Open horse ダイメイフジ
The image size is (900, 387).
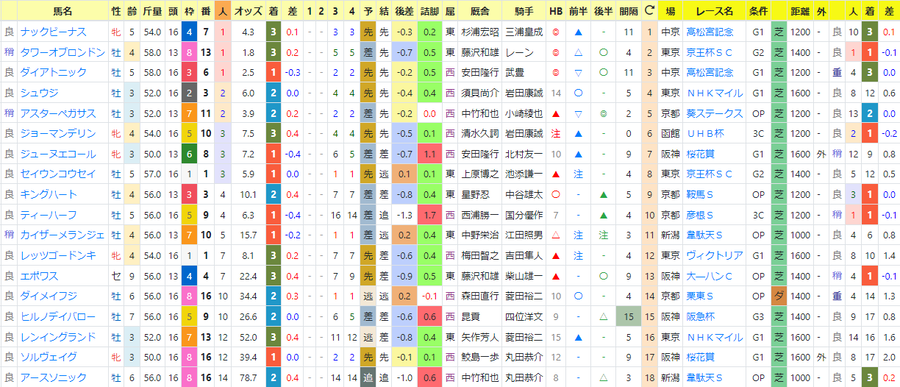tap(49, 296)
